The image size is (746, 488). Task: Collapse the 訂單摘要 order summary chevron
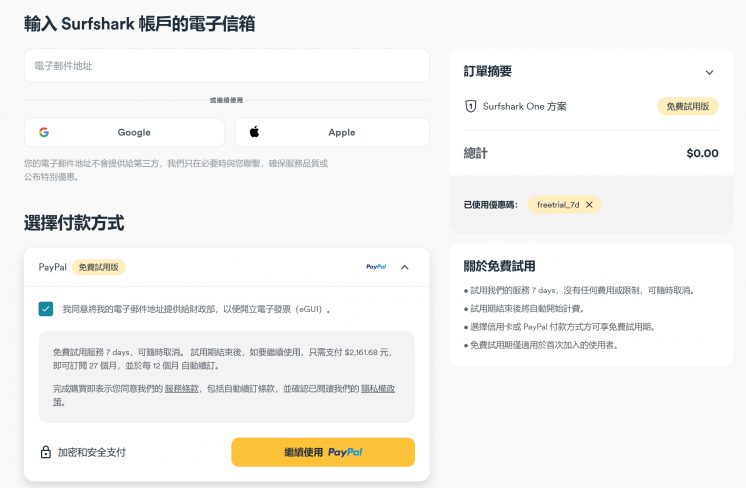point(709,72)
